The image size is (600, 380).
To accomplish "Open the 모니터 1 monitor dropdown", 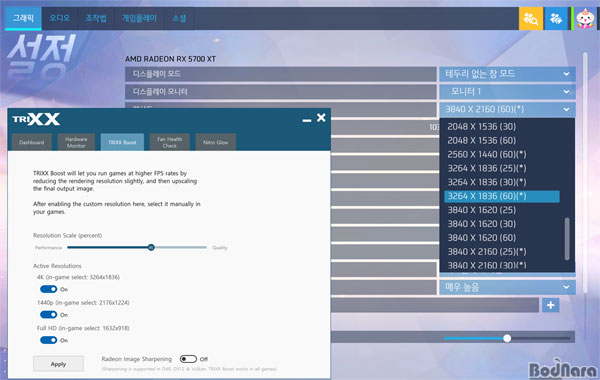I will point(507,91).
